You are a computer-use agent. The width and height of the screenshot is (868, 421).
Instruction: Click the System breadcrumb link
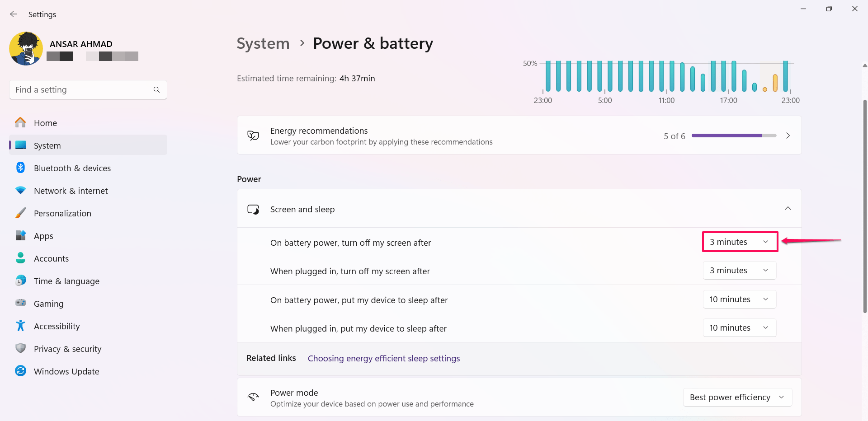pos(263,43)
